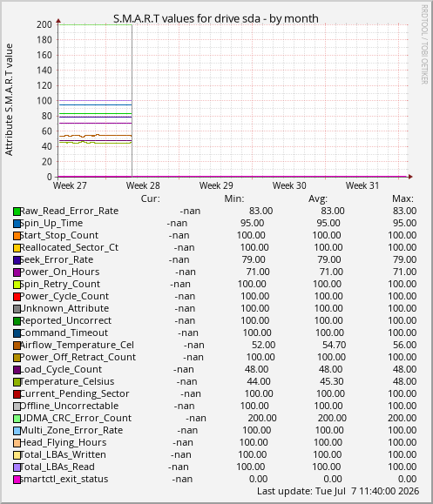Click the RRDTOOL / TOBI OETIKER watermark
433x504 pixels.
point(424,44)
